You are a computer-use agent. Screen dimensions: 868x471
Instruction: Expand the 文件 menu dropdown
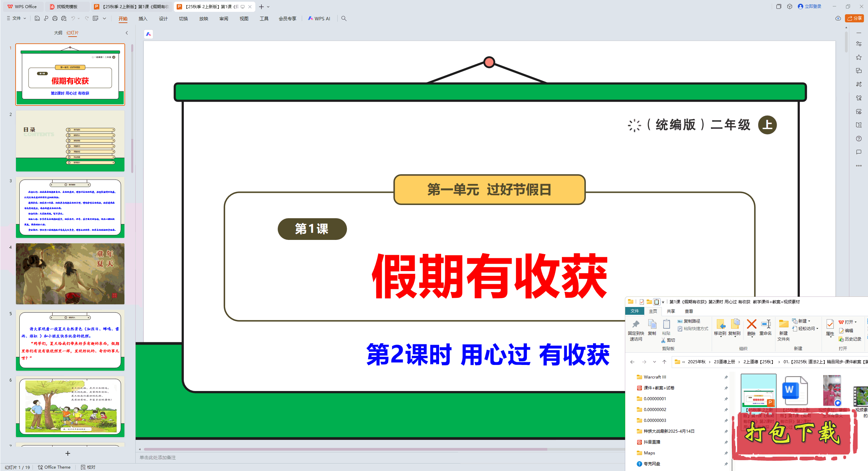(17, 19)
